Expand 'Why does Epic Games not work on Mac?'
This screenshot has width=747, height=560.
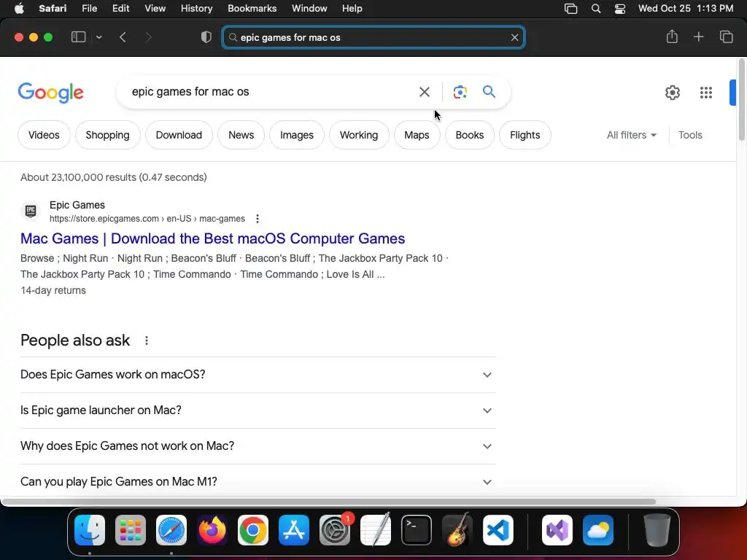(258, 446)
